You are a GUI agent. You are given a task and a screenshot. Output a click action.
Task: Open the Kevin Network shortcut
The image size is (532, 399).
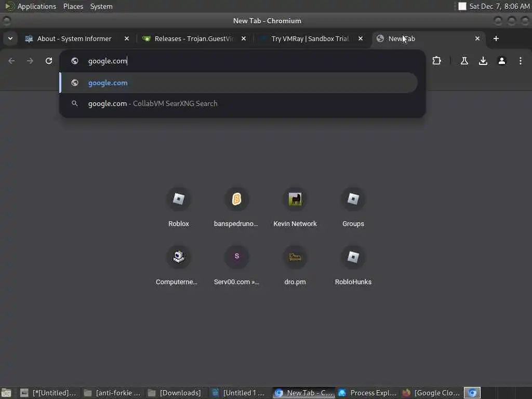295,207
